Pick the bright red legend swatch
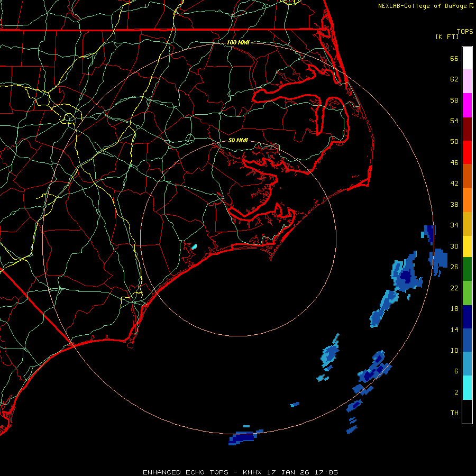The height and width of the screenshot is (476, 476). [467, 152]
